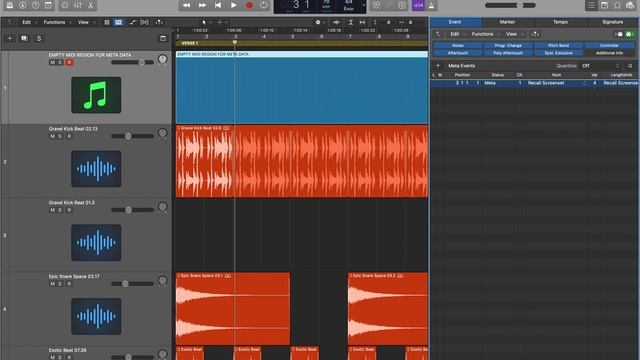The image size is (640, 360).
Task: Toggle the highlighted blue view button
Action: coord(118,22)
